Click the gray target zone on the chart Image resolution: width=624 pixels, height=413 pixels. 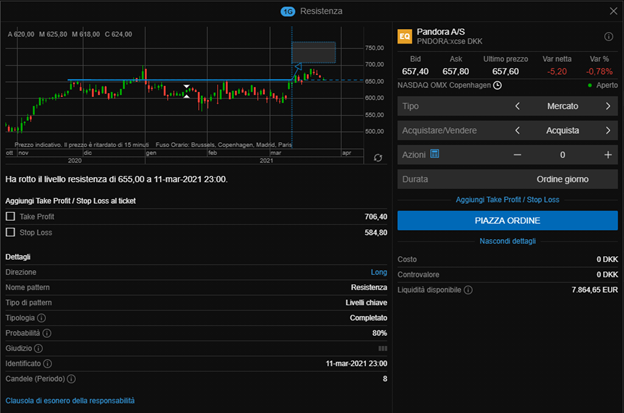(x=314, y=53)
